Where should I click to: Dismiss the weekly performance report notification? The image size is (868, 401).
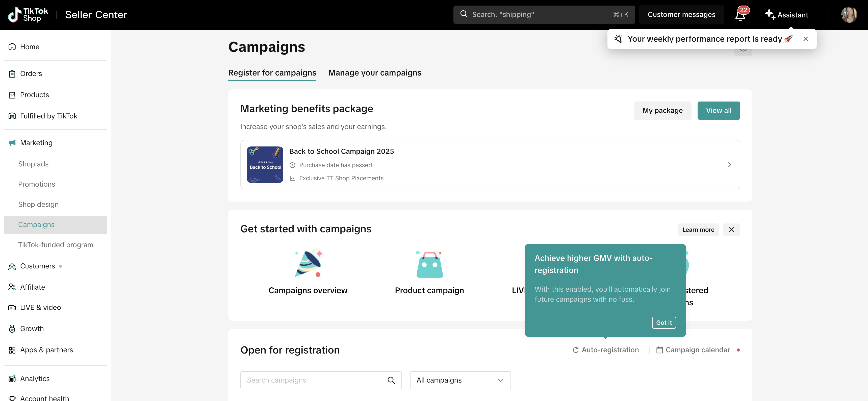tap(805, 39)
